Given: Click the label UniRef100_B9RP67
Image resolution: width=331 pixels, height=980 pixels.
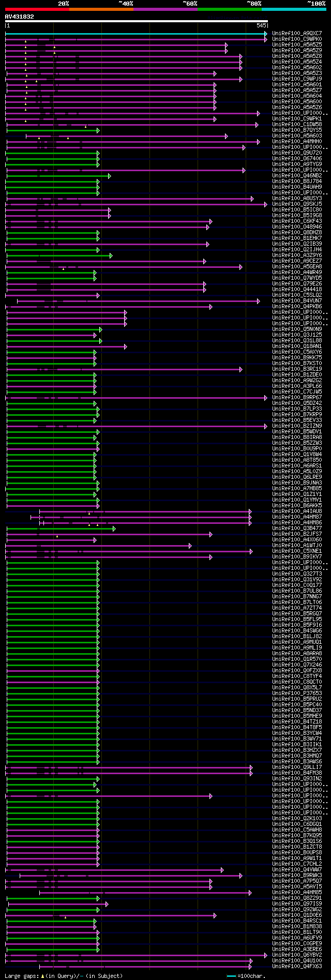Looking at the screenshot, I should [297, 398].
